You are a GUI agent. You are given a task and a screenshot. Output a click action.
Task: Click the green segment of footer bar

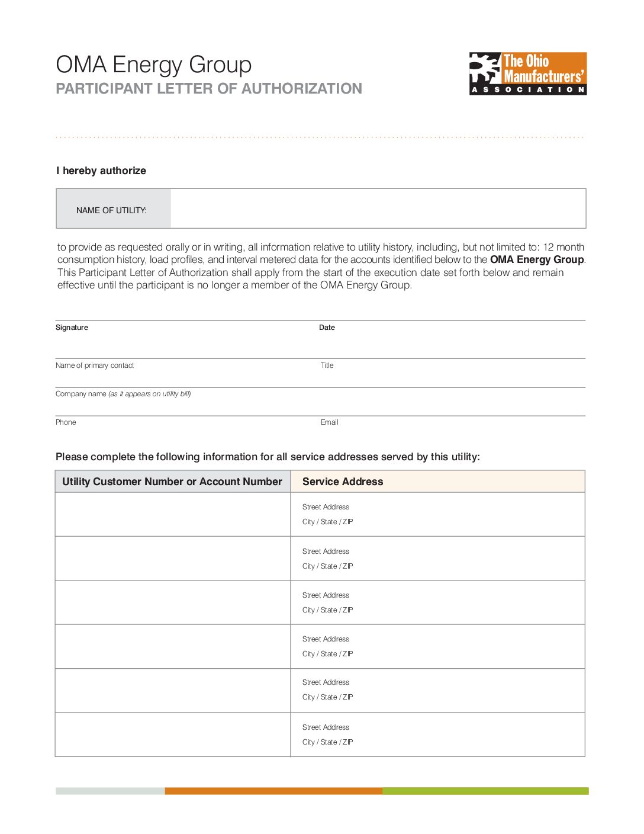485,791
